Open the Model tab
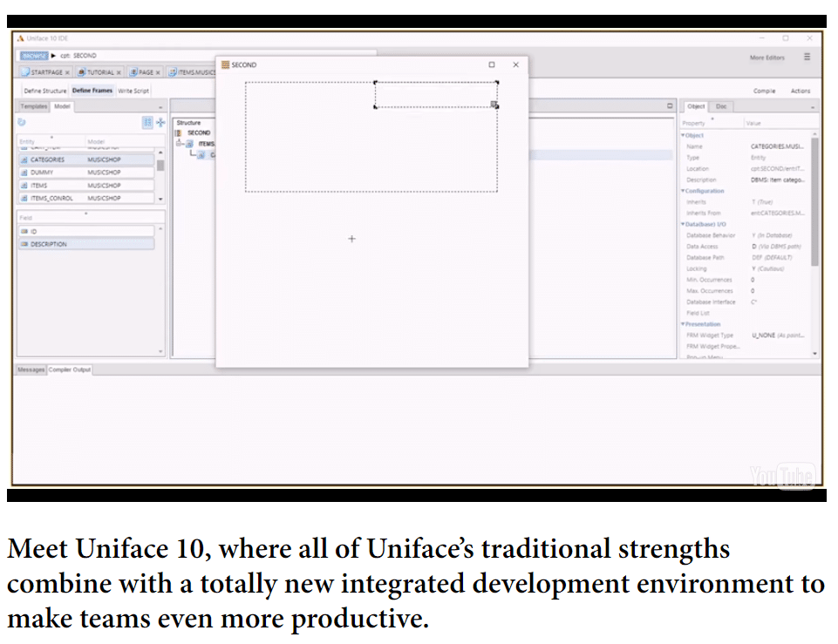This screenshot has height=644, width=838. pos(62,106)
